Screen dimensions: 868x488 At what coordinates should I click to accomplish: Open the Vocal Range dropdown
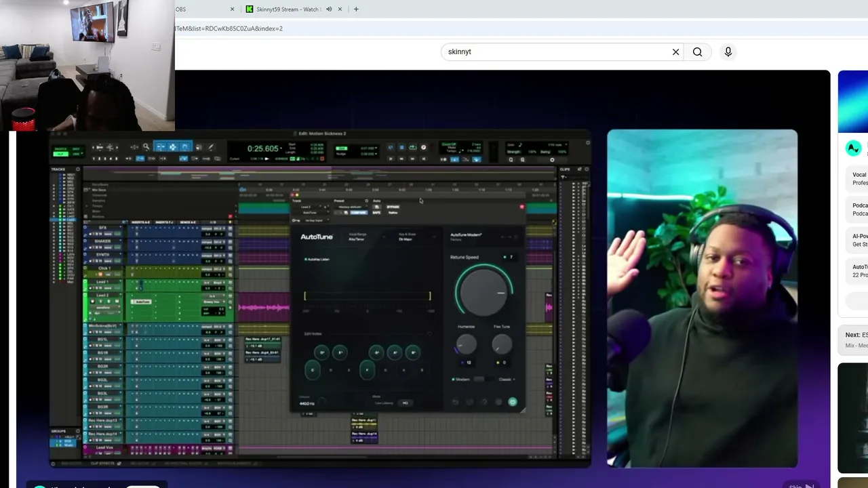[x=366, y=237]
